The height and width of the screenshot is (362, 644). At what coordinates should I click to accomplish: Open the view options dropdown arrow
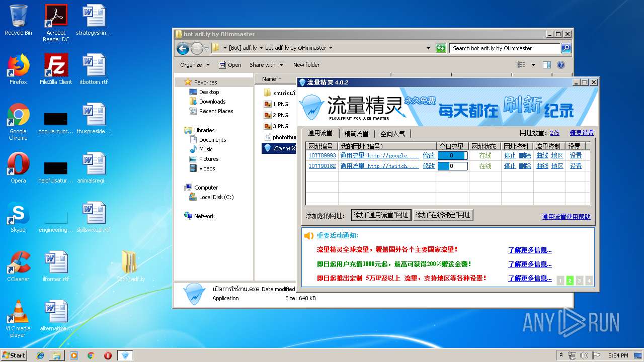click(x=533, y=65)
